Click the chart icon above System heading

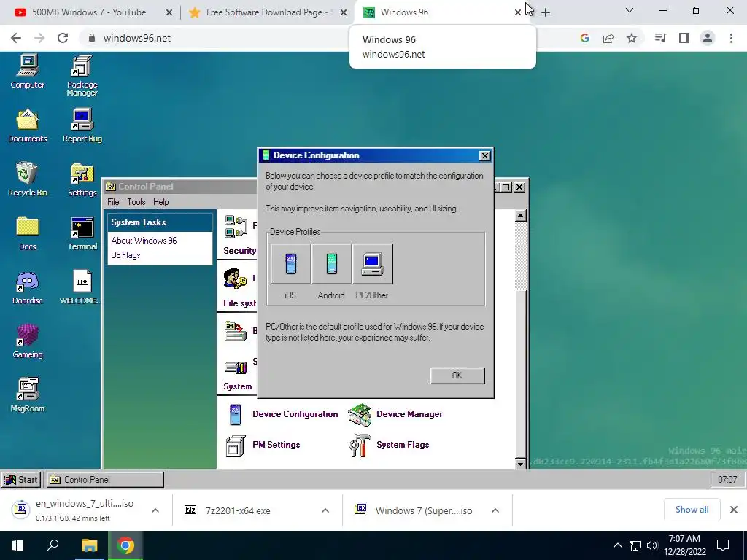[x=236, y=367]
